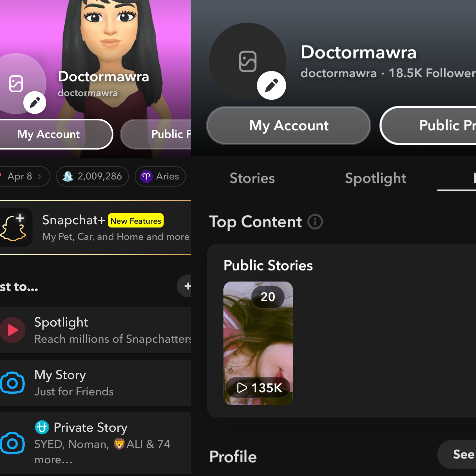This screenshot has height=476, width=476.
Task: Tap the Private Story camera icon
Action: click(x=12, y=443)
